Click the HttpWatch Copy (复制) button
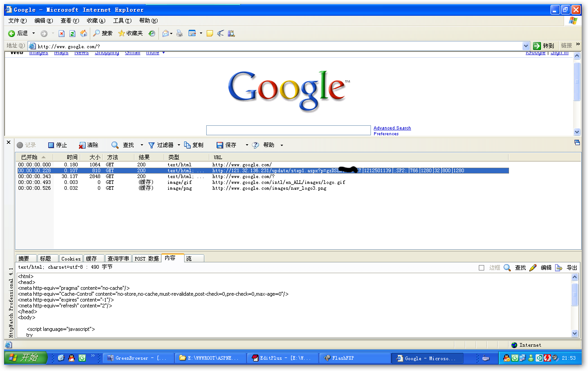Image resolution: width=588 pixels, height=371 pixels. [194, 145]
